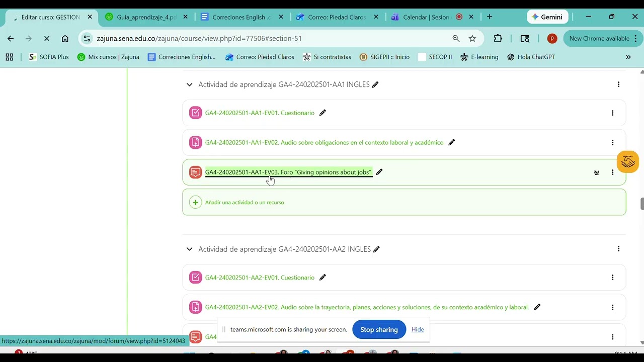Open Foro Giving opinions about jobs link
The width and height of the screenshot is (644, 362).
pyautogui.click(x=288, y=172)
